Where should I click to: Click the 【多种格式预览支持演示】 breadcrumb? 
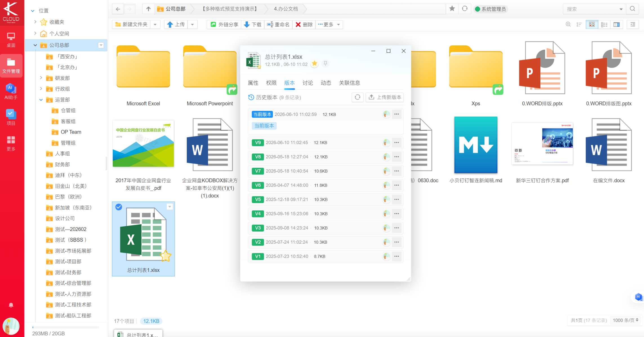(230, 9)
